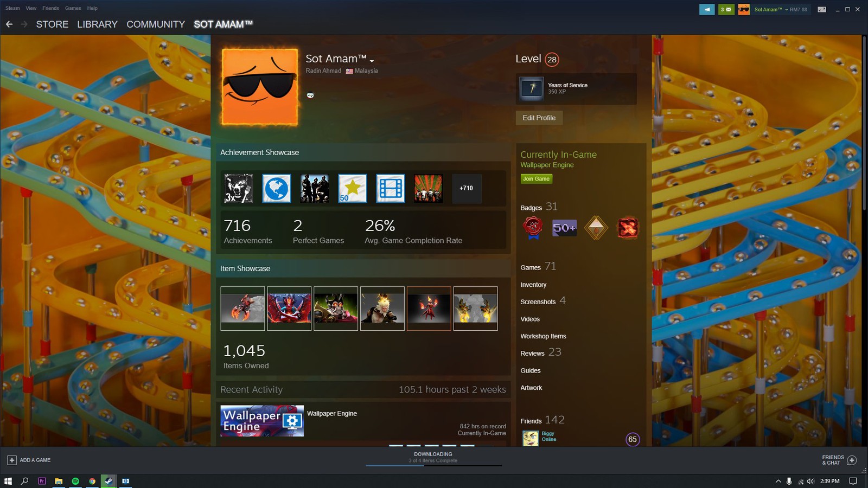Open the Steam menu

coord(12,8)
